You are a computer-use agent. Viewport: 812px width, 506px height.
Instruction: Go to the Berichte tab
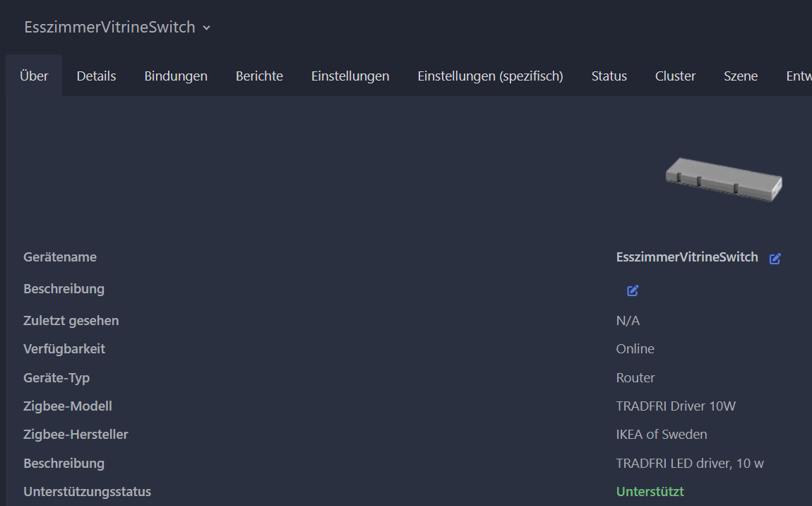pos(259,76)
